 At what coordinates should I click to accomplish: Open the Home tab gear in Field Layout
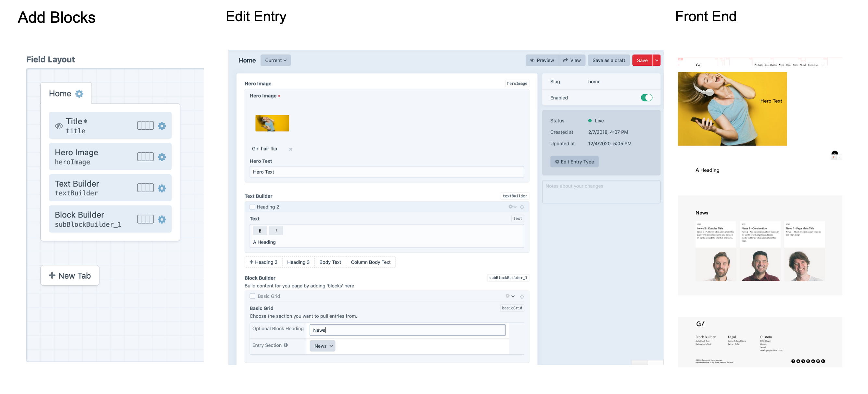[79, 94]
